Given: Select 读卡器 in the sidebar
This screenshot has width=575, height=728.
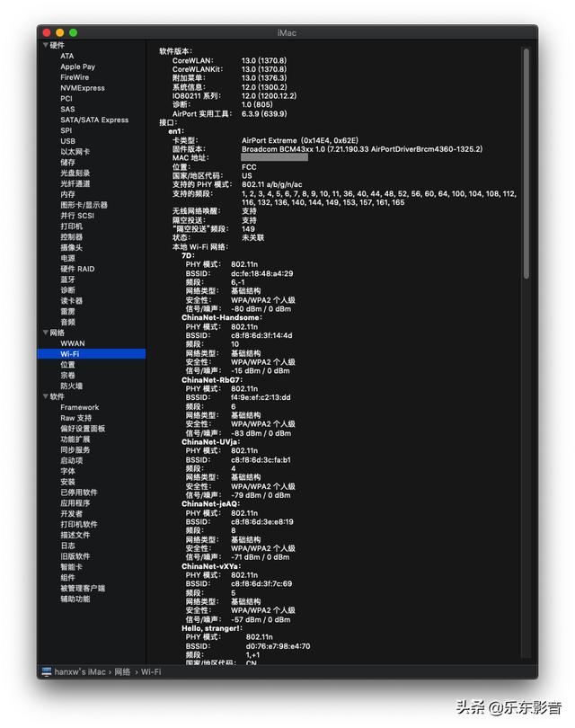Looking at the screenshot, I should 72,301.
